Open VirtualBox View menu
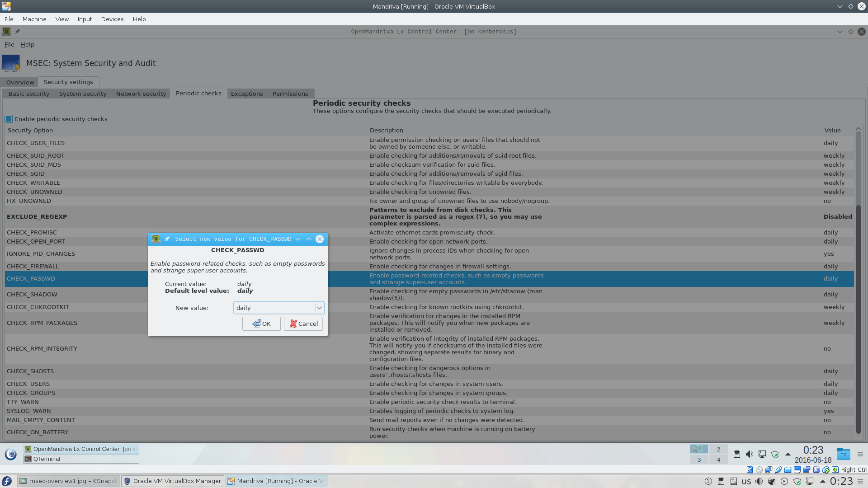Viewport: 868px width, 488px height. 62,19
